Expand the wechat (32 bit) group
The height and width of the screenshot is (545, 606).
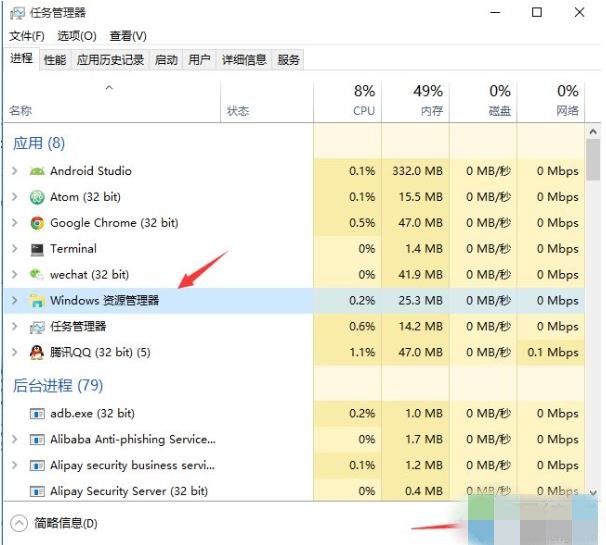(14, 274)
